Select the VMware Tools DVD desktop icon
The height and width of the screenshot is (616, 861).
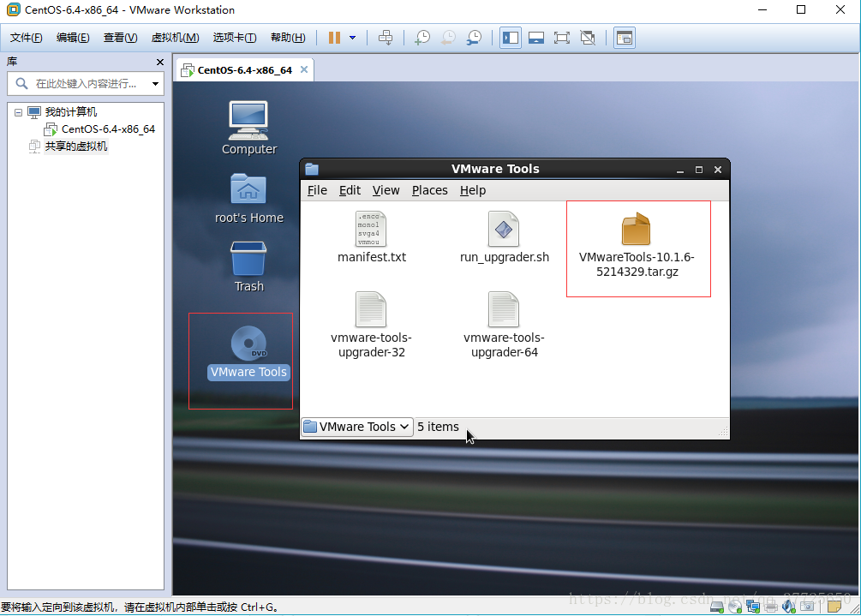pos(248,352)
